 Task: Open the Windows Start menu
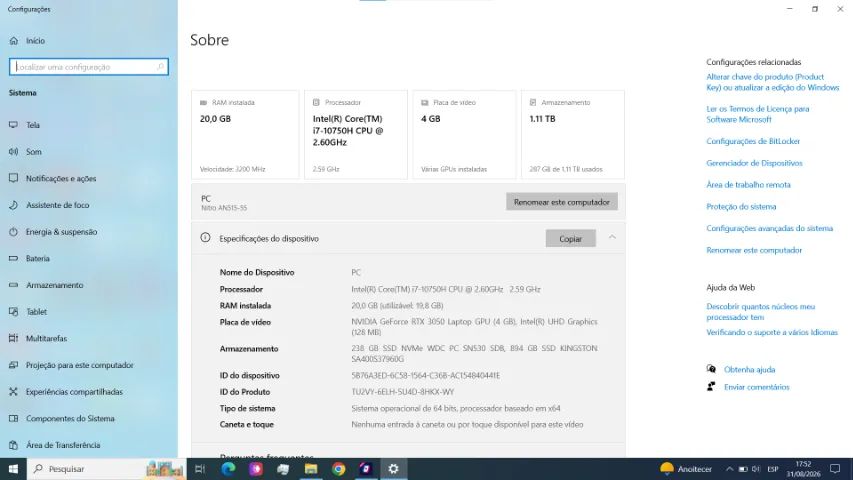[13, 469]
